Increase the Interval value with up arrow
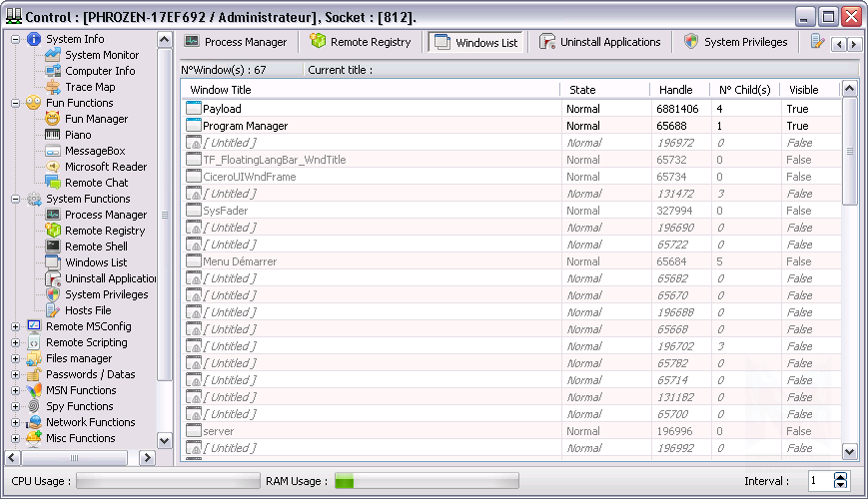 click(840, 476)
